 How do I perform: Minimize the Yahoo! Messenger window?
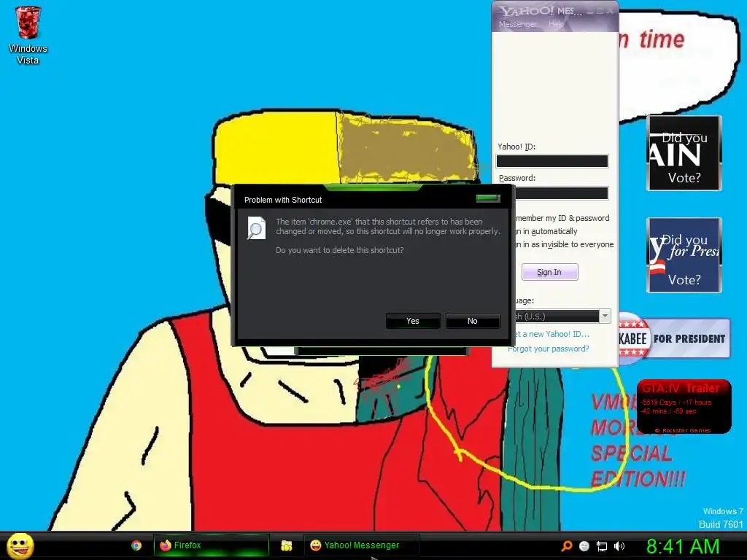coord(589,10)
